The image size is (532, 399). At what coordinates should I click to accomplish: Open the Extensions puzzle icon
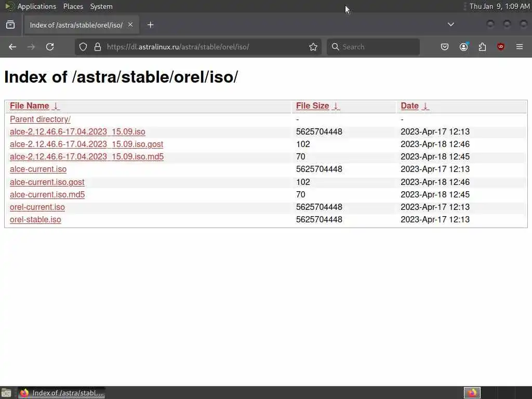(x=482, y=47)
